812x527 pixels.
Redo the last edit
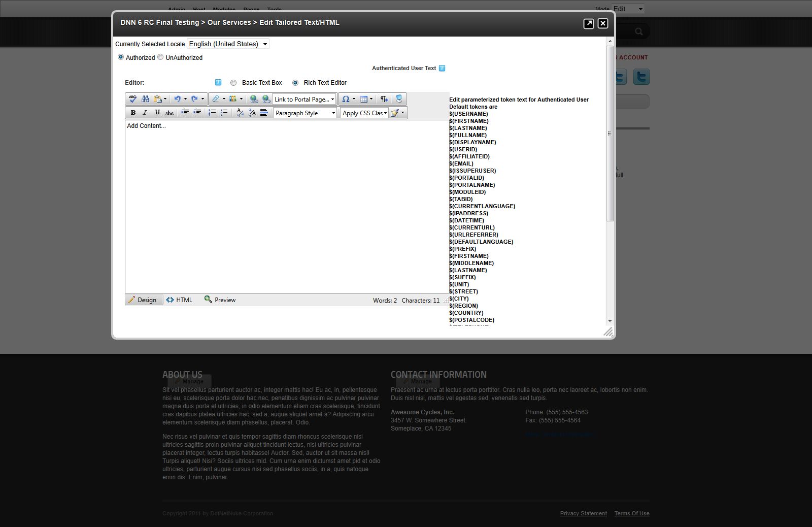(x=194, y=99)
